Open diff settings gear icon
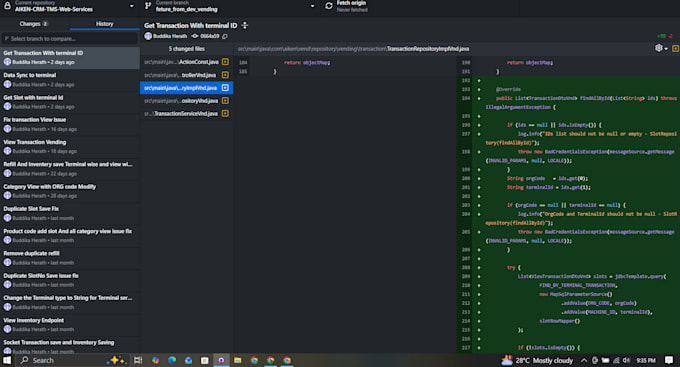This screenshot has width=680, height=367. pos(659,48)
